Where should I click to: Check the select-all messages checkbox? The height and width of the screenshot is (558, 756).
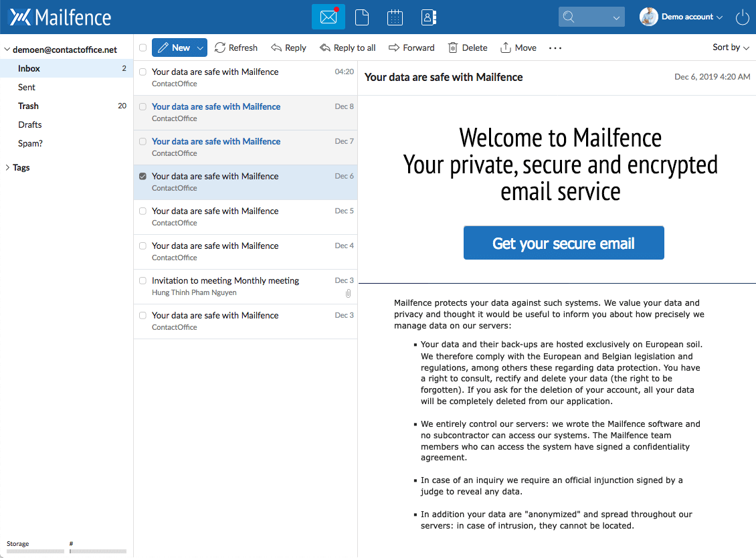click(143, 48)
